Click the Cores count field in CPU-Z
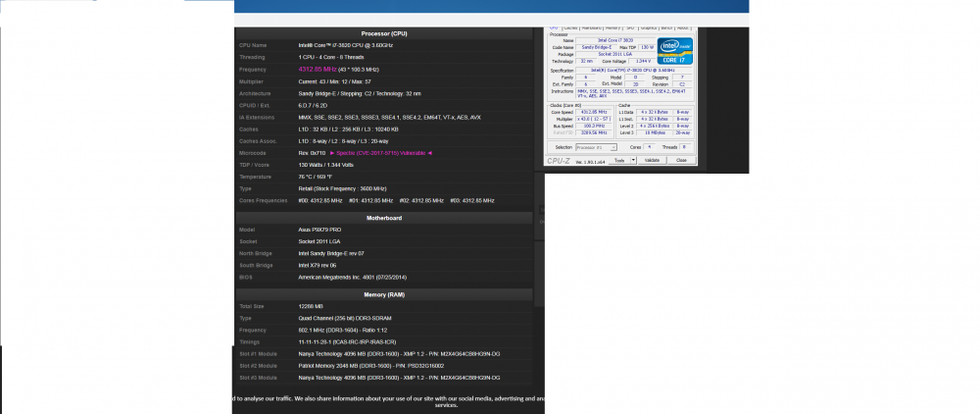 (650, 147)
